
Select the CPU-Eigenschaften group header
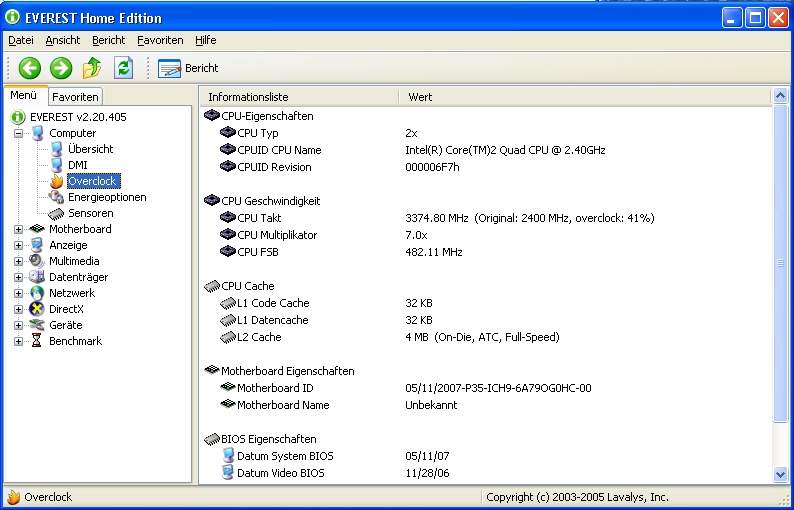point(267,116)
